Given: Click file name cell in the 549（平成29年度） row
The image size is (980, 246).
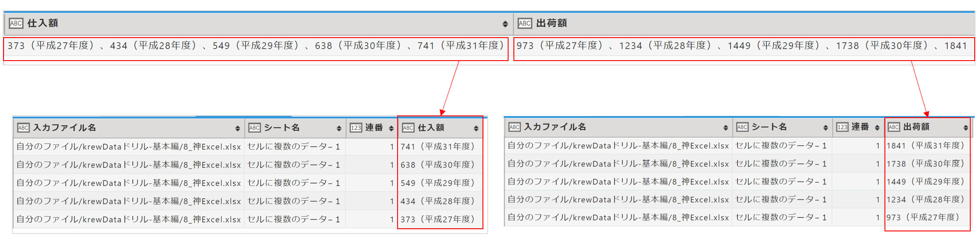Looking at the screenshot, I should [129, 183].
